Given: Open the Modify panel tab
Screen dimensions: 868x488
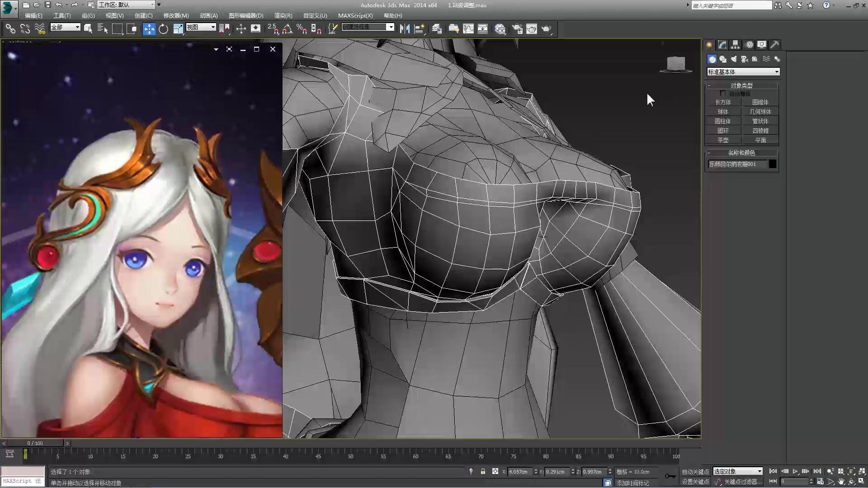Looking at the screenshot, I should coord(722,45).
